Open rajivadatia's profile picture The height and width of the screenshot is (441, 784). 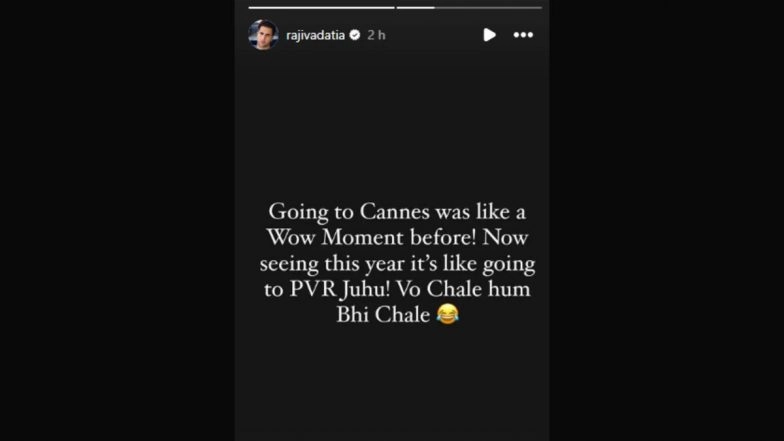click(264, 35)
